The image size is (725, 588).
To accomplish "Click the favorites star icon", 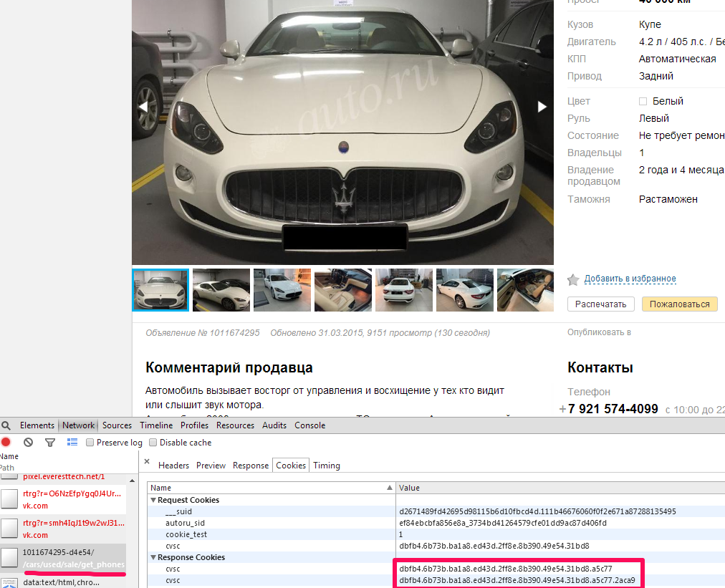I will 573,279.
